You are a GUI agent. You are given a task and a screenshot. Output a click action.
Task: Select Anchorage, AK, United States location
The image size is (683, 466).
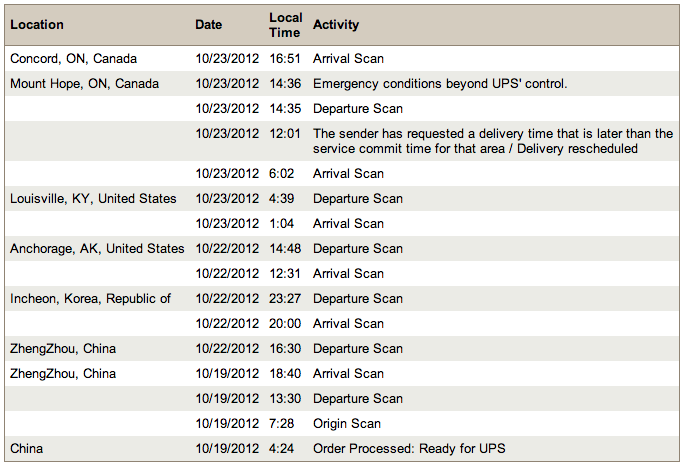(97, 248)
